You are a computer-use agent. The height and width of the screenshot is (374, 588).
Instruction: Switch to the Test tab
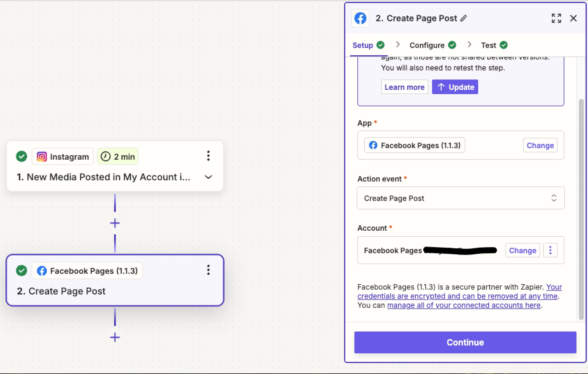[488, 45]
